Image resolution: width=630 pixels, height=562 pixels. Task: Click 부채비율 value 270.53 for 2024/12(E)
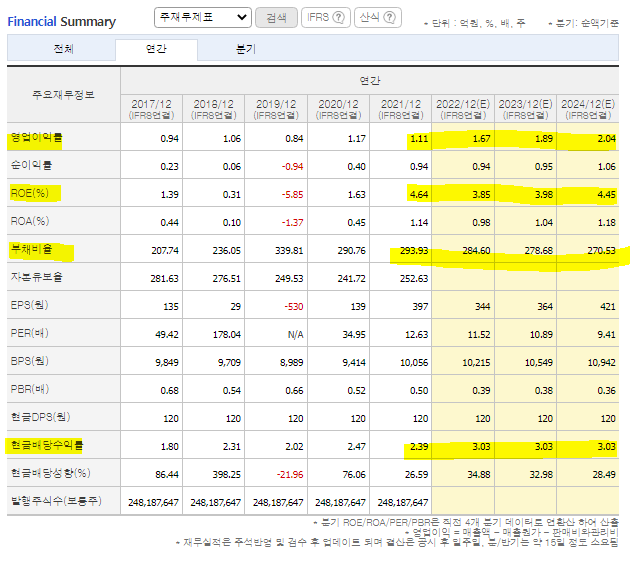point(601,251)
